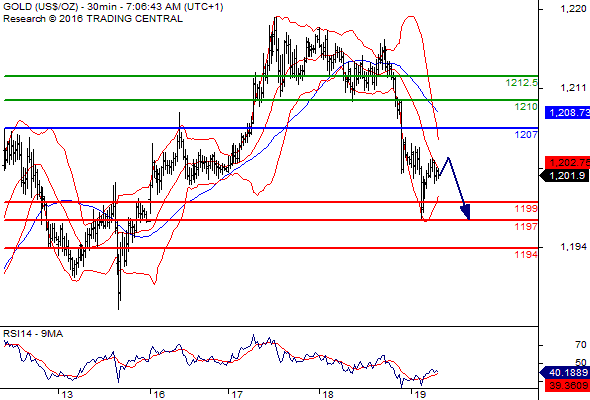This screenshot has height=400, width=590.
Task: Click the 1212.5 green resistance label
Action: [x=522, y=82]
